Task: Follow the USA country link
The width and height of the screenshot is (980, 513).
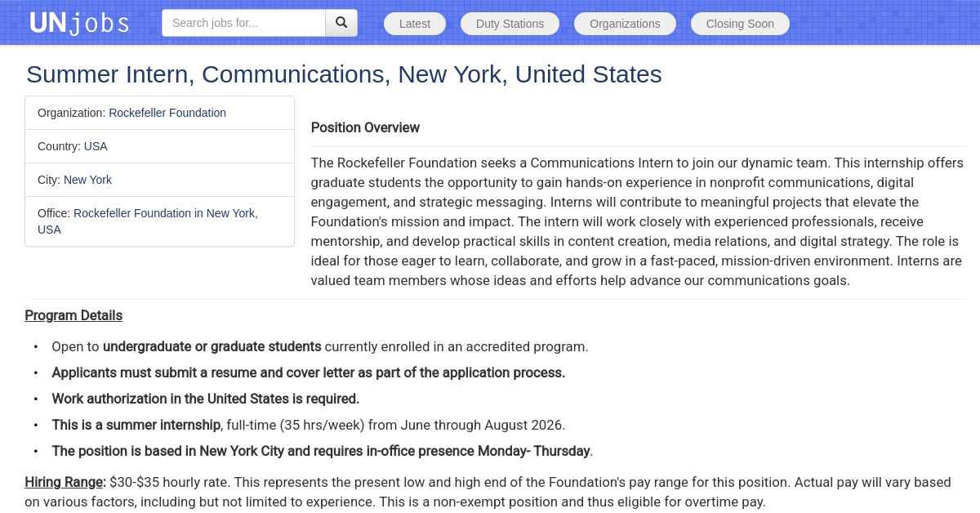Action: point(96,146)
